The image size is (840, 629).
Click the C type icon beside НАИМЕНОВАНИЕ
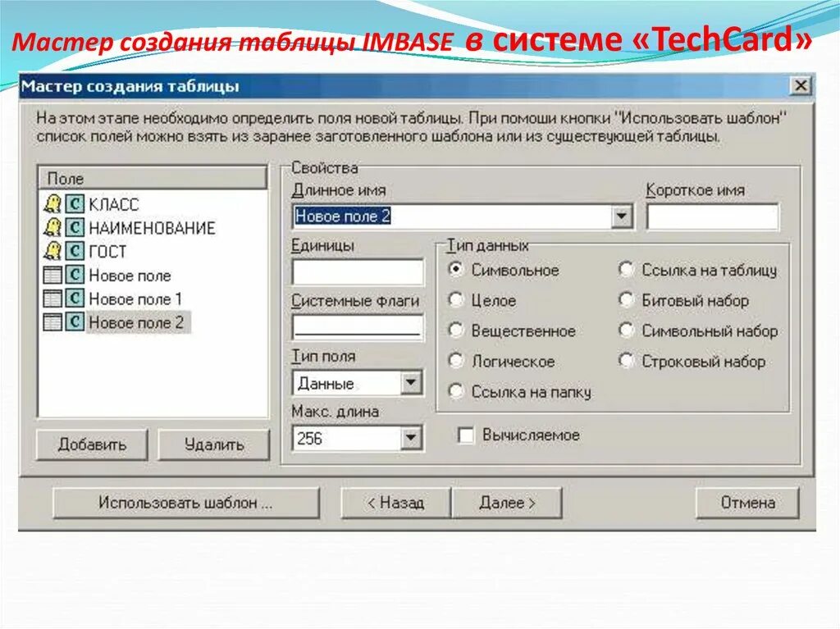coord(75,227)
